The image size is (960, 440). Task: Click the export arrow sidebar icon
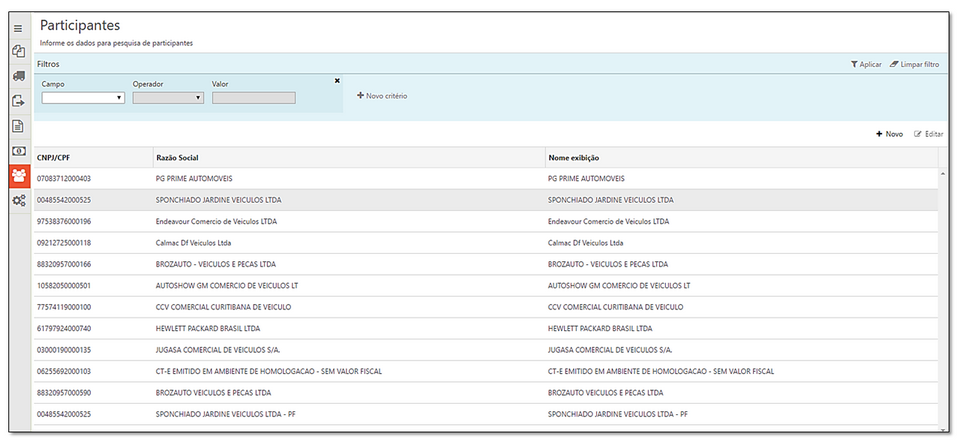coord(18,101)
